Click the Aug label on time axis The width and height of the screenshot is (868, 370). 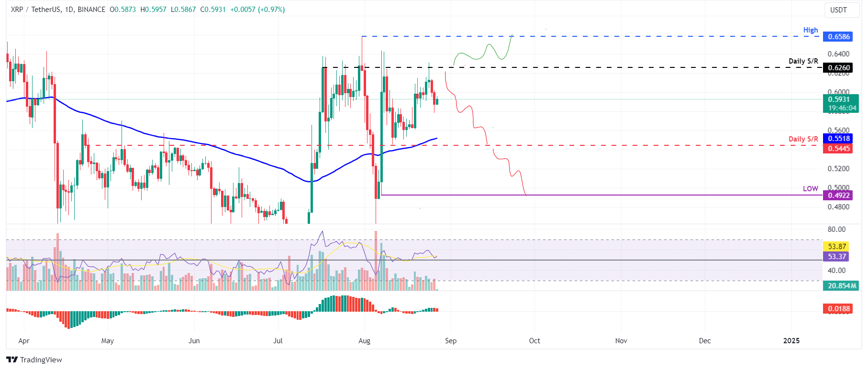point(365,341)
